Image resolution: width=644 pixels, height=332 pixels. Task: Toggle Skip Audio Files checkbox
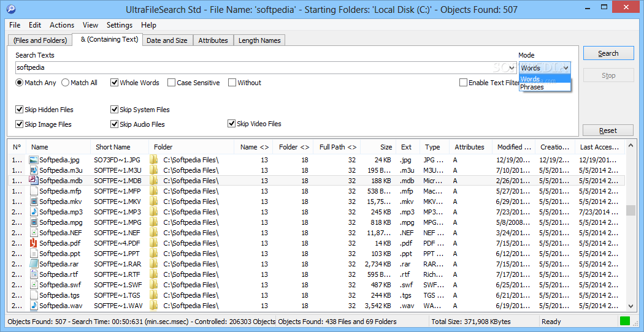[115, 124]
